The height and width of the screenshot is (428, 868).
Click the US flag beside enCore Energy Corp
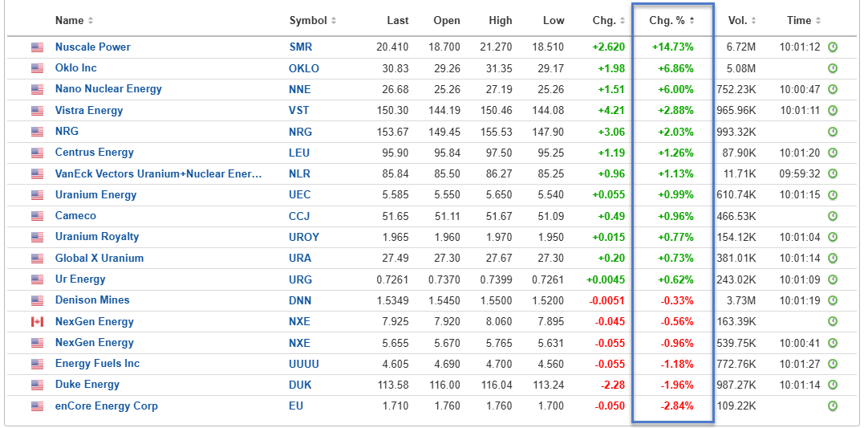tap(37, 406)
